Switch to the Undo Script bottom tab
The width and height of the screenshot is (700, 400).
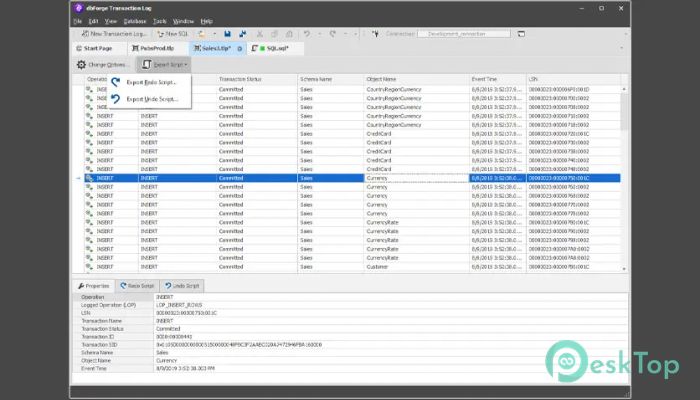pyautogui.click(x=182, y=286)
